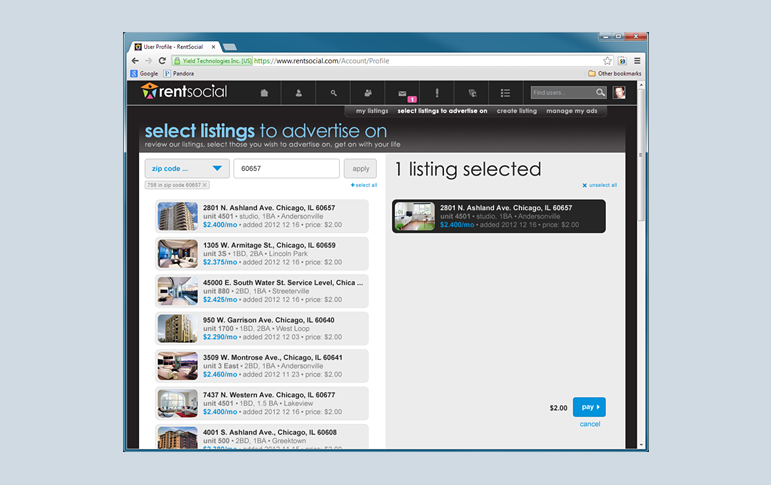The image size is (771, 485).
Task: Click the key search icon in navbar
Action: (334, 93)
